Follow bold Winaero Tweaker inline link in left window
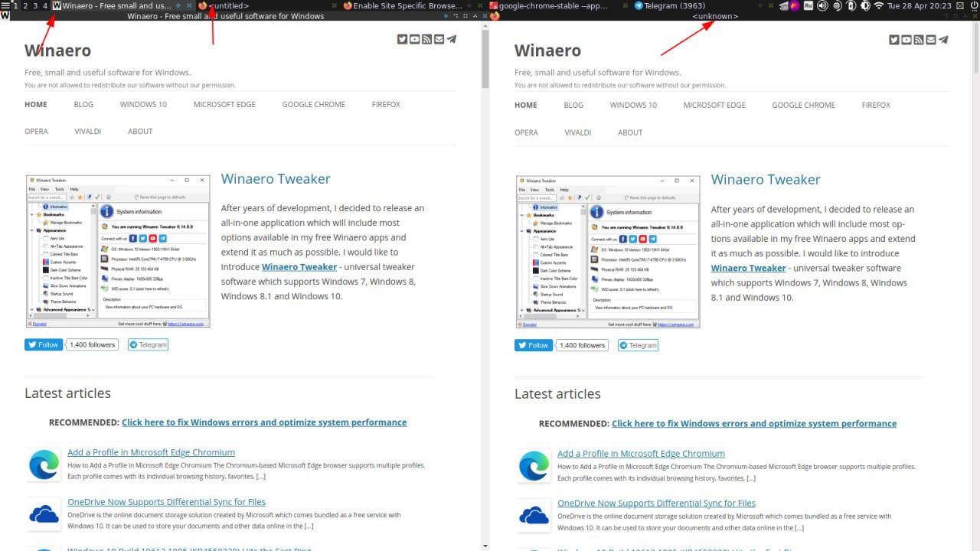The image size is (980, 551). tap(299, 267)
